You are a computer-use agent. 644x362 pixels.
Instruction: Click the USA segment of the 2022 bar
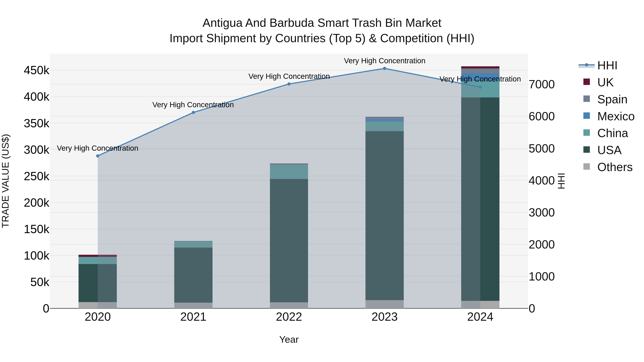click(289, 241)
